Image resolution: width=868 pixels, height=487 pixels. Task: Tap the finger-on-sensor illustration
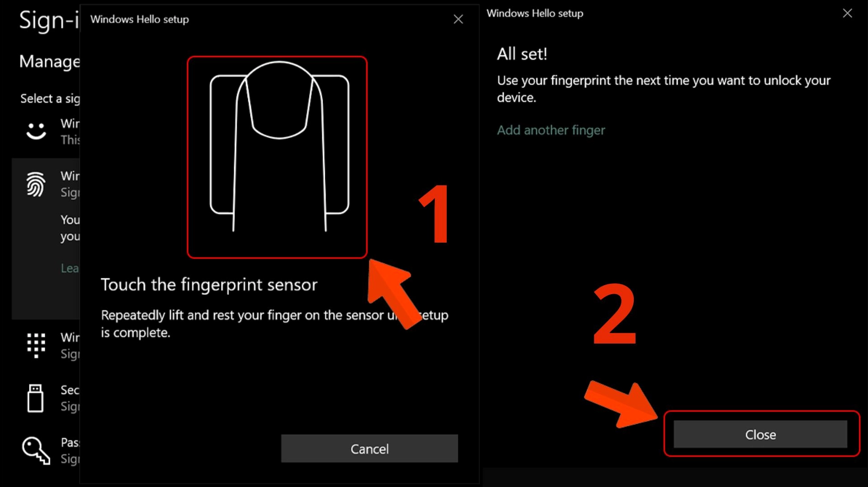click(277, 157)
